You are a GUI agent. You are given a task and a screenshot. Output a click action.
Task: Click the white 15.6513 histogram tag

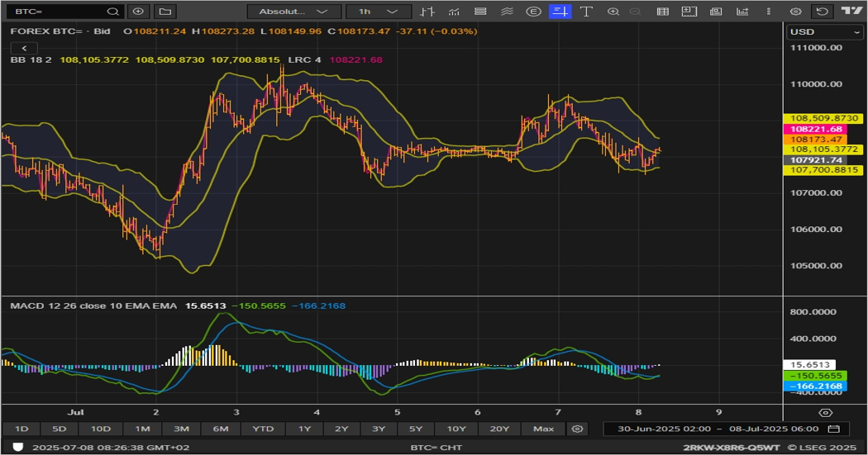coord(809,365)
